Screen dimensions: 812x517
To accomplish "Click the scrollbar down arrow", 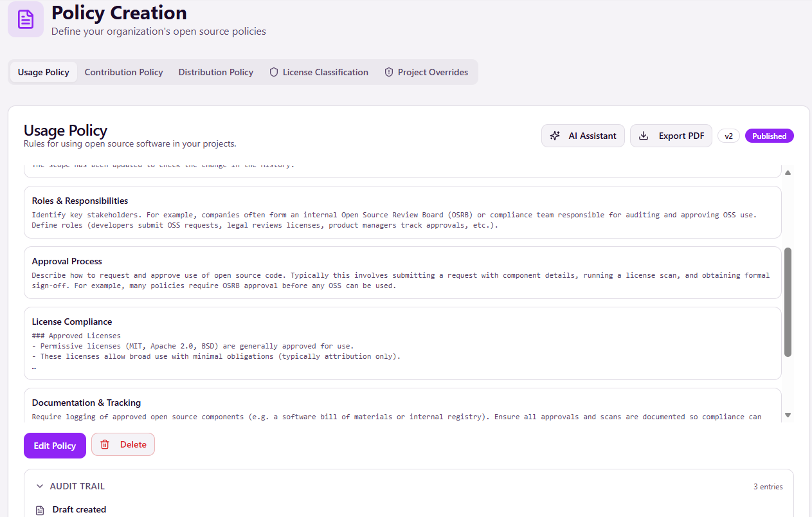I will pos(788,415).
